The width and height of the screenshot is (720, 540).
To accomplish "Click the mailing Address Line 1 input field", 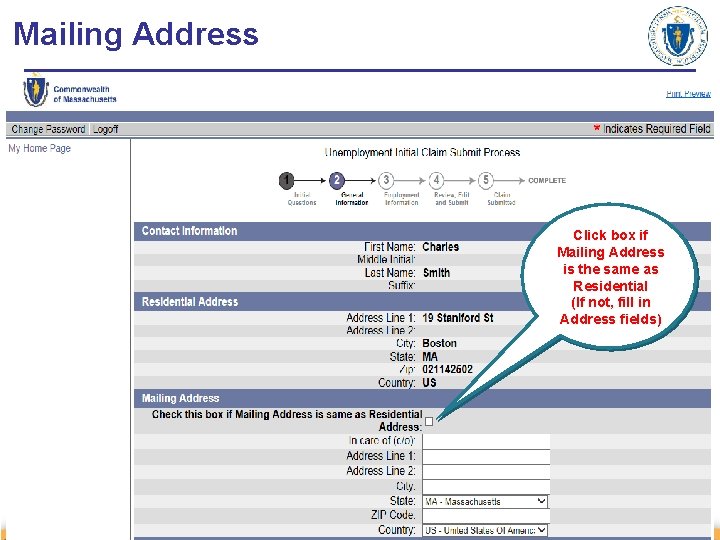I will [x=486, y=456].
